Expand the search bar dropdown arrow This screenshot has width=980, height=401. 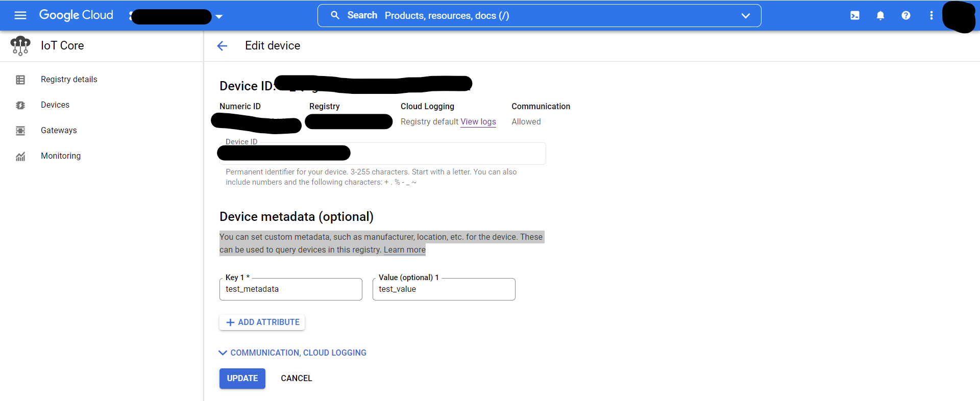(746, 16)
